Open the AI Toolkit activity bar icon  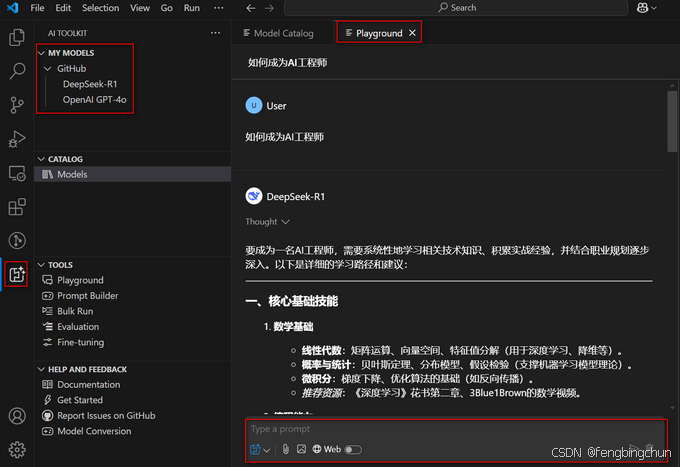(x=17, y=274)
